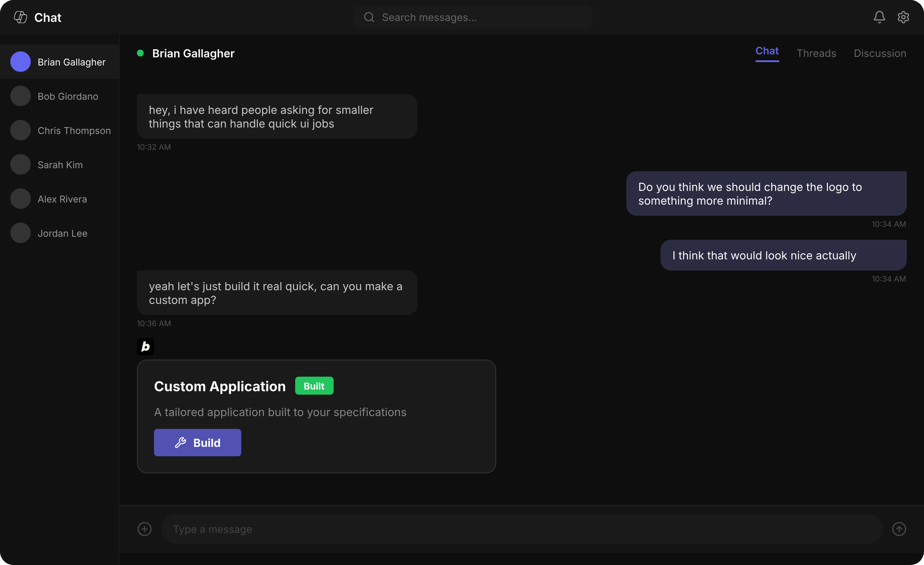
Task: Click the Brian Gallagher header name
Action: 193,54
